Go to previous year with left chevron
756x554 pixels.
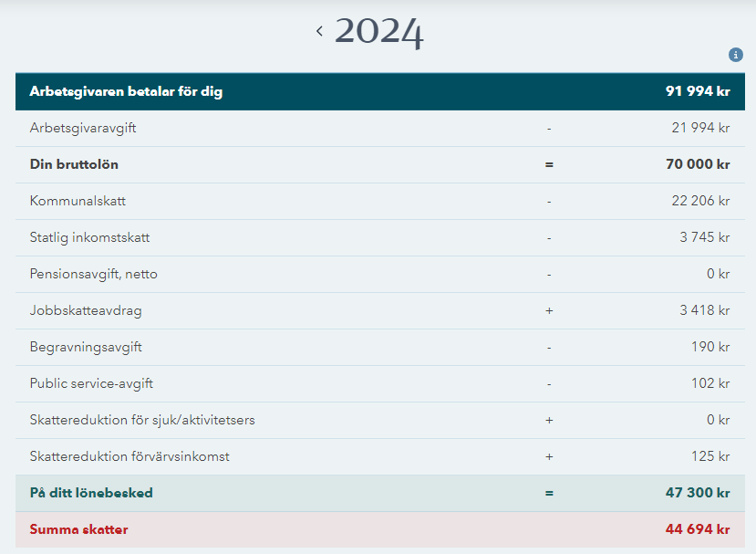pos(319,32)
